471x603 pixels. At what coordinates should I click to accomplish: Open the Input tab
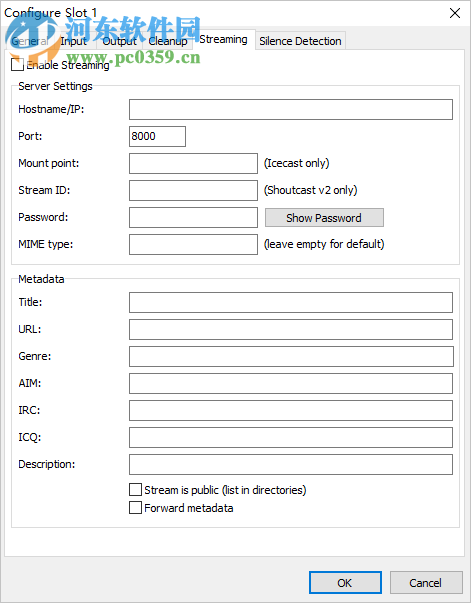pos(73,41)
